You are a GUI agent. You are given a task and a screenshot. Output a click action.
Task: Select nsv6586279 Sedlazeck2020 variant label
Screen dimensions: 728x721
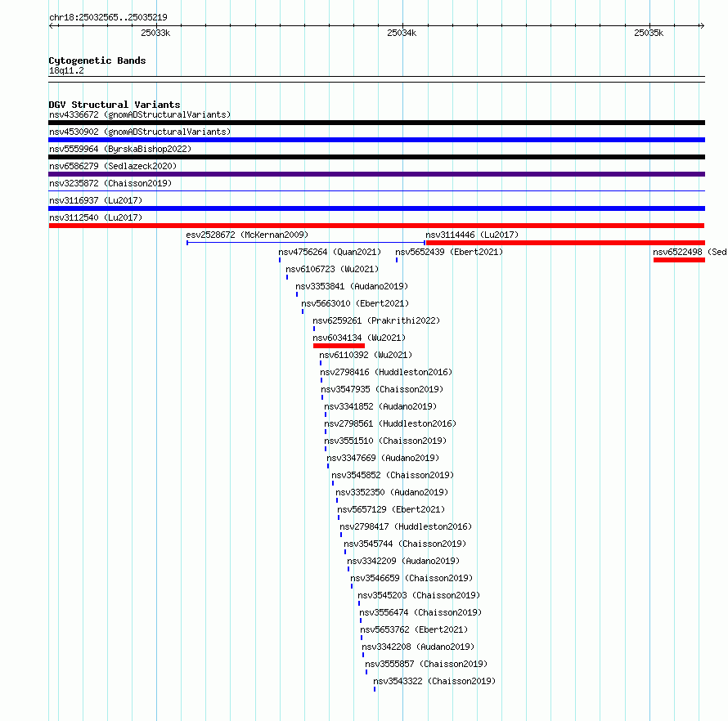tap(113, 166)
